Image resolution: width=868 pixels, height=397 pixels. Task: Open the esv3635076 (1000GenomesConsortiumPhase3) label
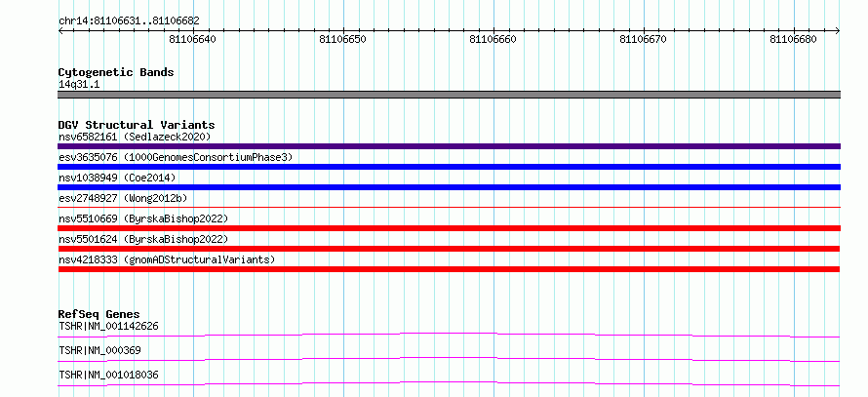coord(176,157)
